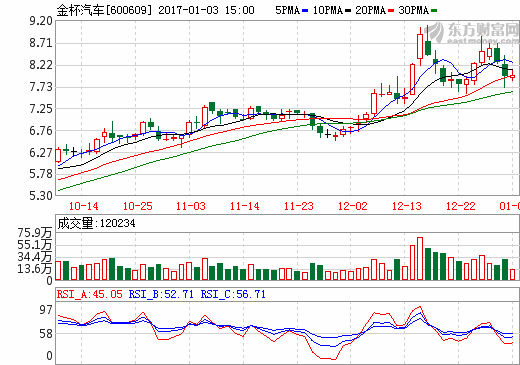The image size is (520, 365).
Task: Click the 6.27 price axis label
Action: click(x=41, y=152)
